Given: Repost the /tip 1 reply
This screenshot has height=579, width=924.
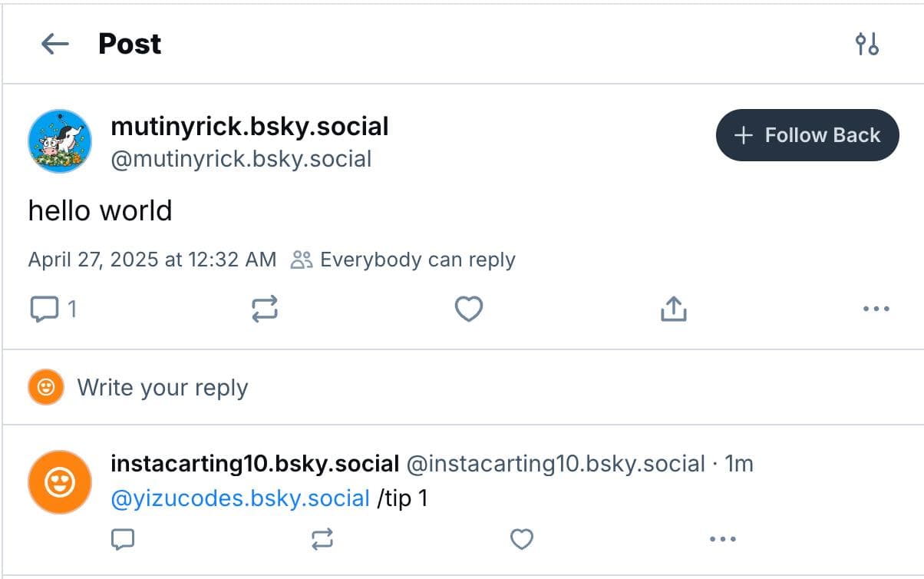Looking at the screenshot, I should pos(323,539).
